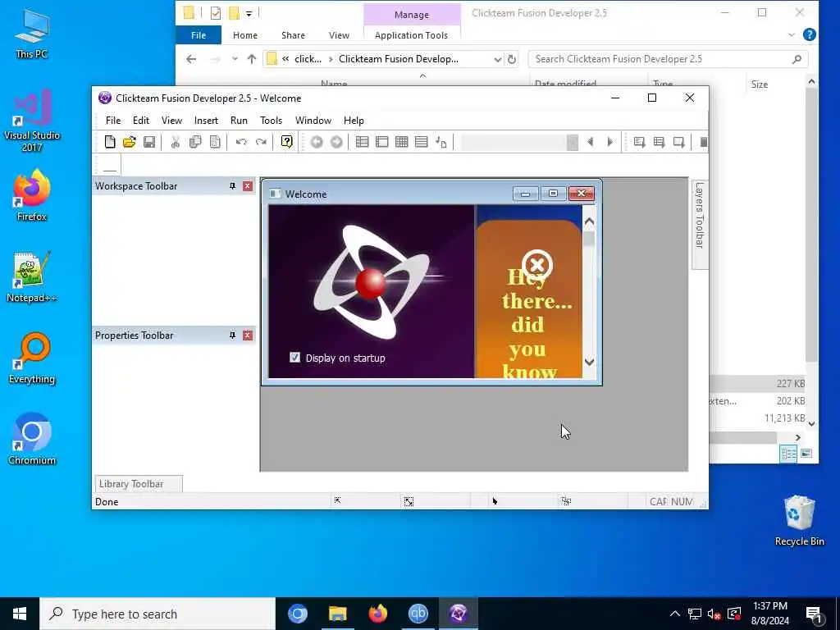Open Windows Start menu
840x630 pixels.
(20, 614)
